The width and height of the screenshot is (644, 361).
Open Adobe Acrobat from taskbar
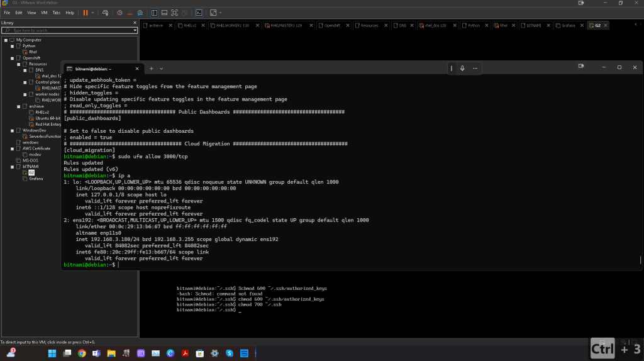[x=186, y=353]
